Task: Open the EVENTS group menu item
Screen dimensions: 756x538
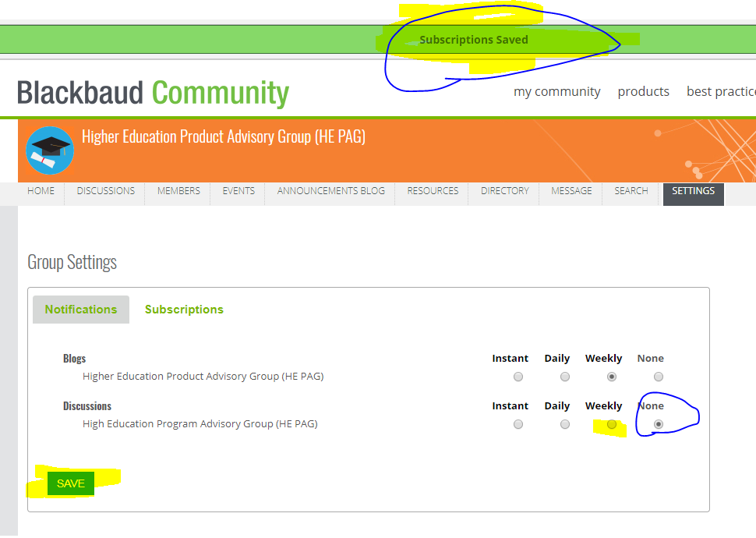Action: pos(238,191)
